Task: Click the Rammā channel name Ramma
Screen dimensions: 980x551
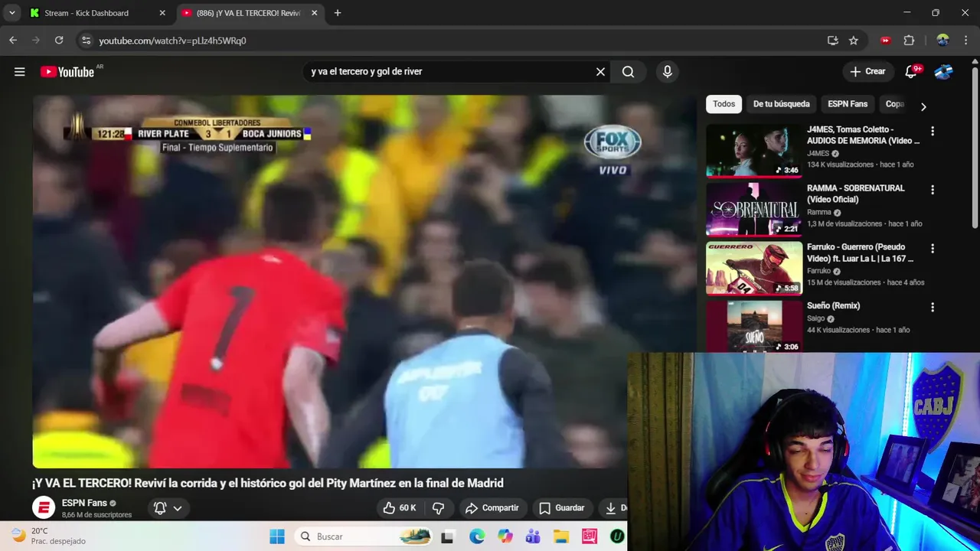Action: 818,212
